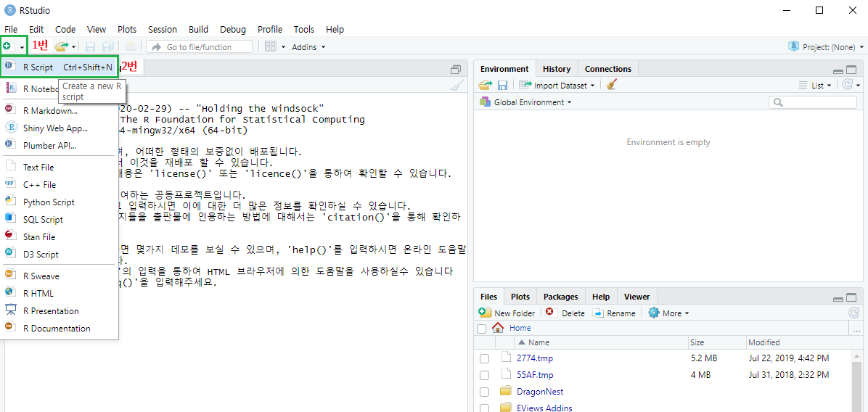Image resolution: width=868 pixels, height=412 pixels.
Task: Sort files by the Name column header
Action: click(x=600, y=342)
